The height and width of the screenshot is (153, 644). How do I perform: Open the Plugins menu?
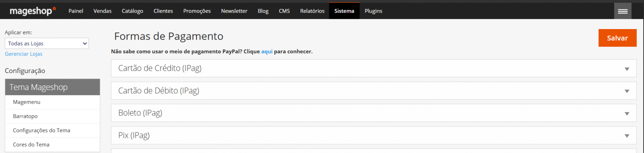click(373, 11)
